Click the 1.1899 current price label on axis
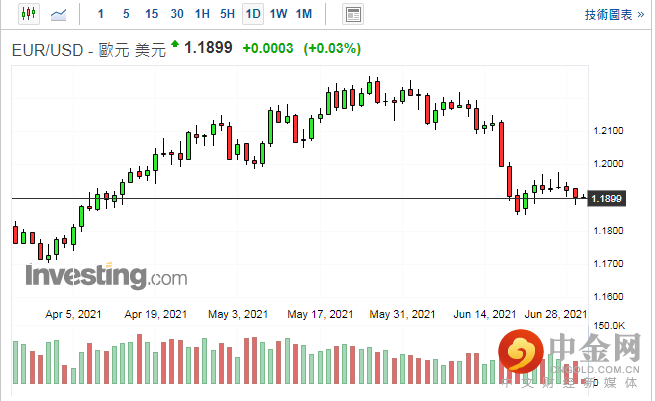This screenshot has width=655, height=401. coord(607,199)
